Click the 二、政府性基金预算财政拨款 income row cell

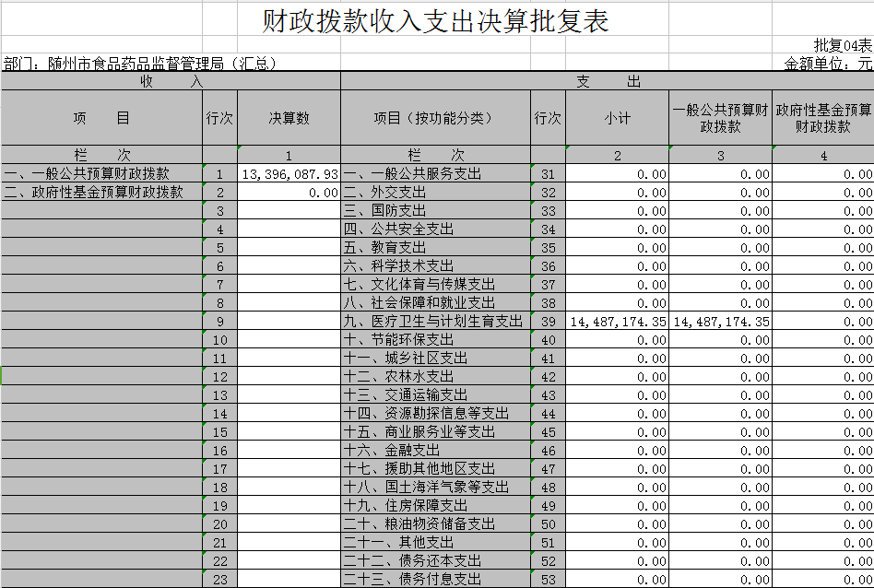(x=101, y=192)
